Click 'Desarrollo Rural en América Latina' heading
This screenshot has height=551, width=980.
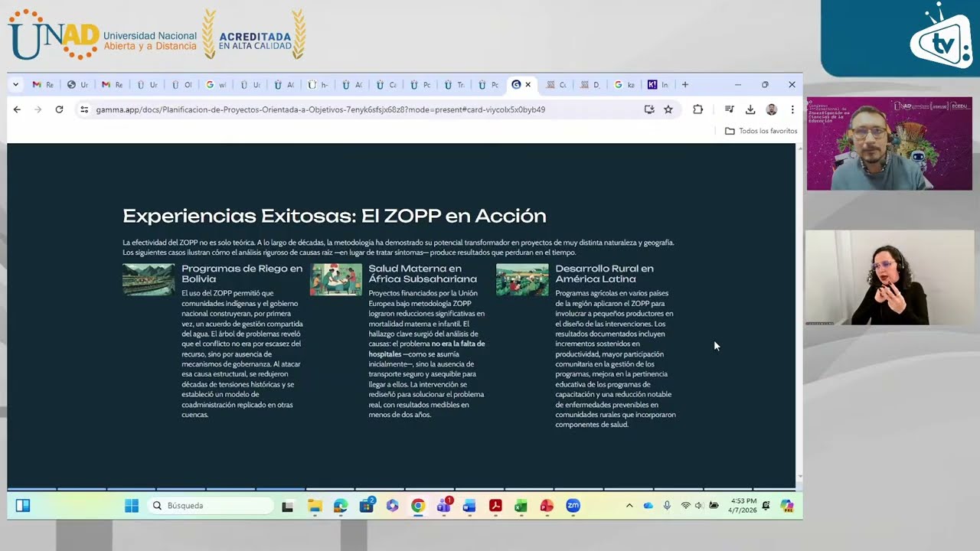pos(604,274)
